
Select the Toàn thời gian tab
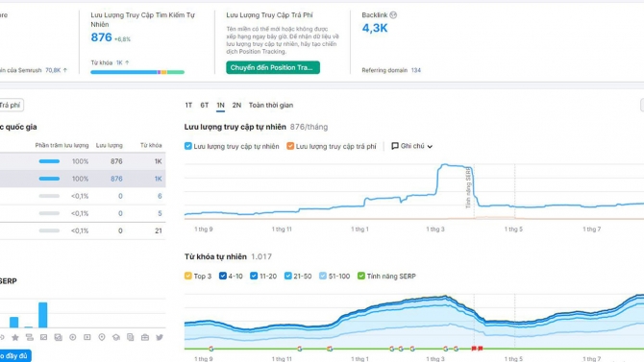[271, 105]
